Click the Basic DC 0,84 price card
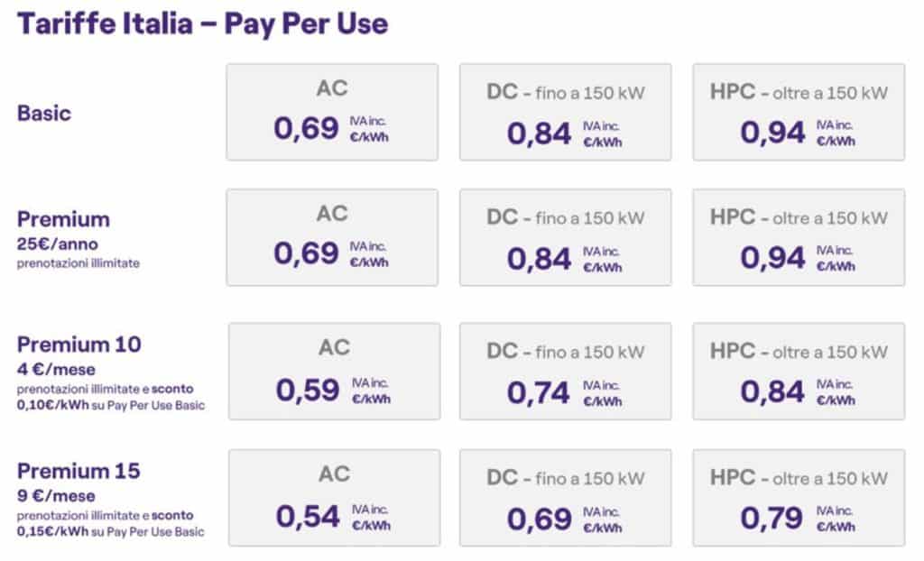The height and width of the screenshot is (561, 924). pos(566,113)
